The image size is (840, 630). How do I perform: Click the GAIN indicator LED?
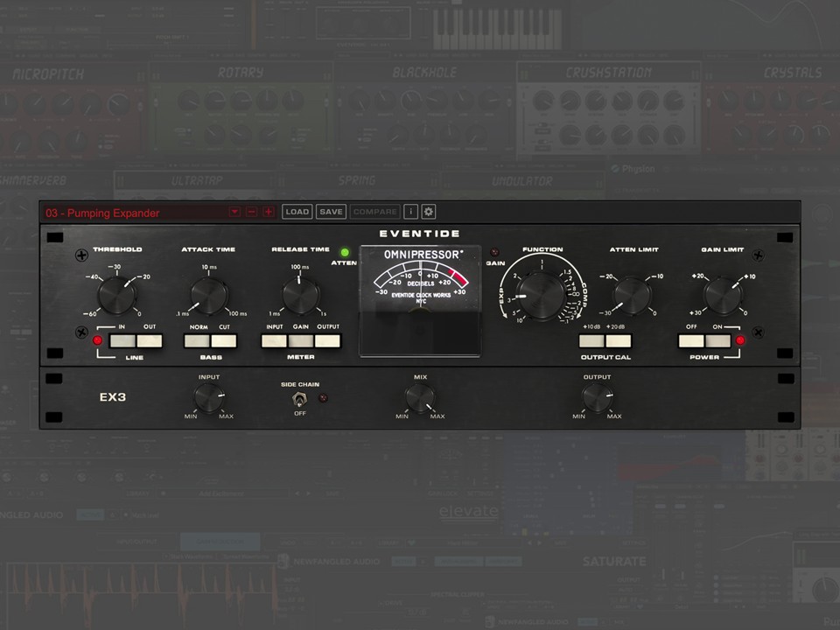[494, 252]
